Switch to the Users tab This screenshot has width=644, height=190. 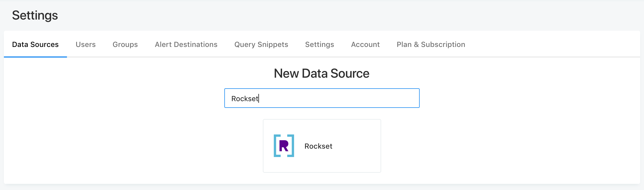click(x=86, y=44)
